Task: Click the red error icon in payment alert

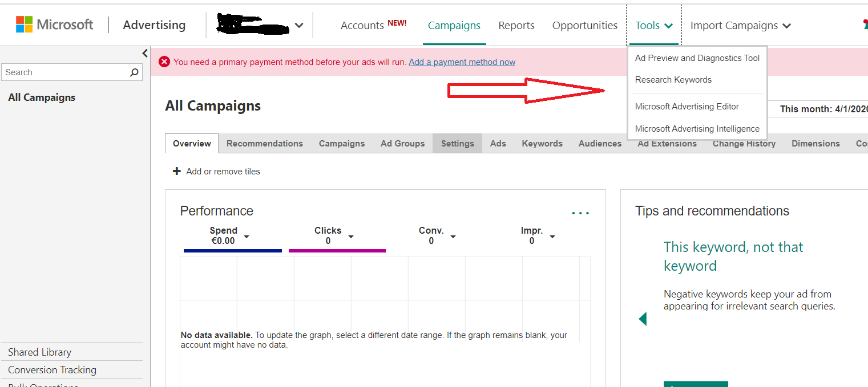Action: pyautogui.click(x=164, y=62)
